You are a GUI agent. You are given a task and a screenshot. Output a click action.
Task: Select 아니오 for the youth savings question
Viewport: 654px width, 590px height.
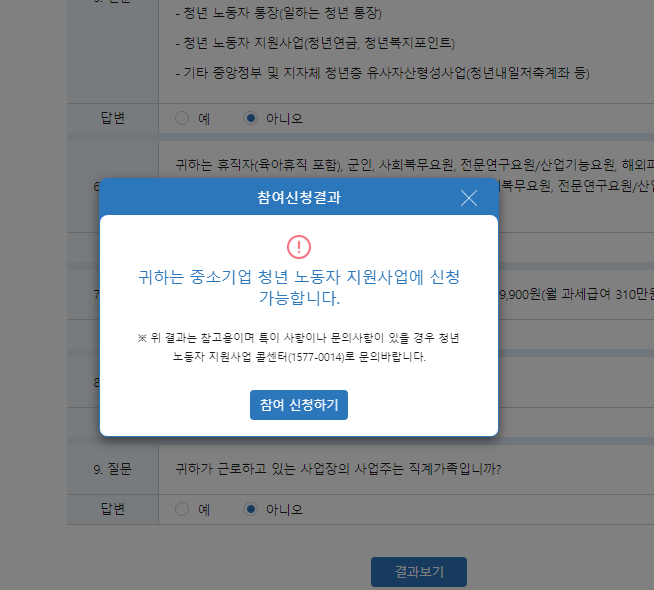(250, 118)
